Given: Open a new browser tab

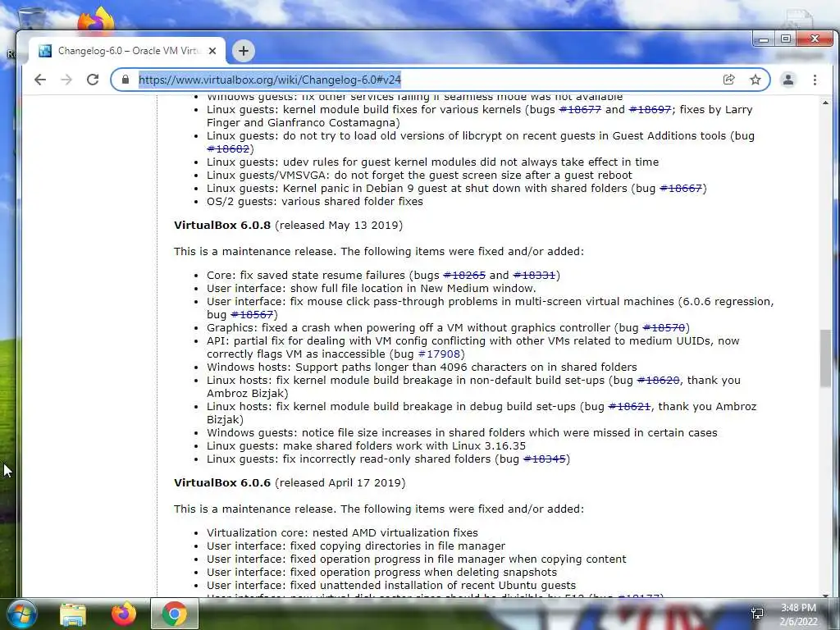Looking at the screenshot, I should 243,51.
